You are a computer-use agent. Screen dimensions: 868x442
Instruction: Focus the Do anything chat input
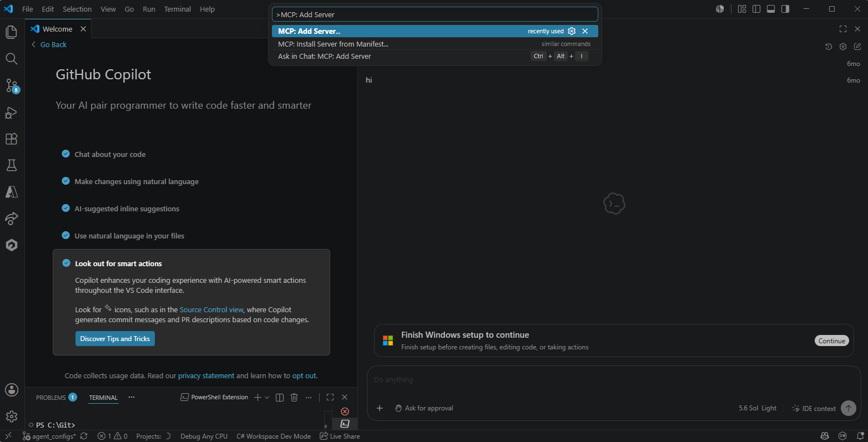tap(614, 380)
